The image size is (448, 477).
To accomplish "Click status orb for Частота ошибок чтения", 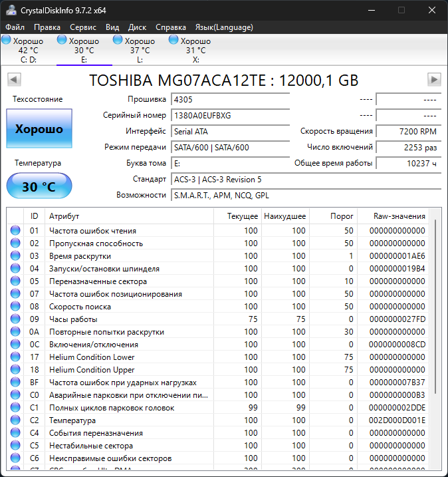I will [x=15, y=230].
